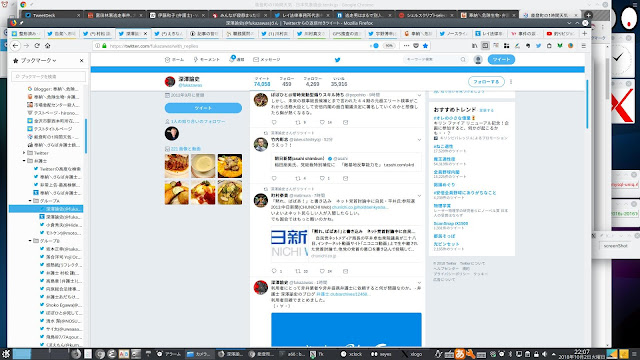The image size is (640, 360).
Task: Open the Shoko Egawa bookmark
Action: tap(60, 305)
